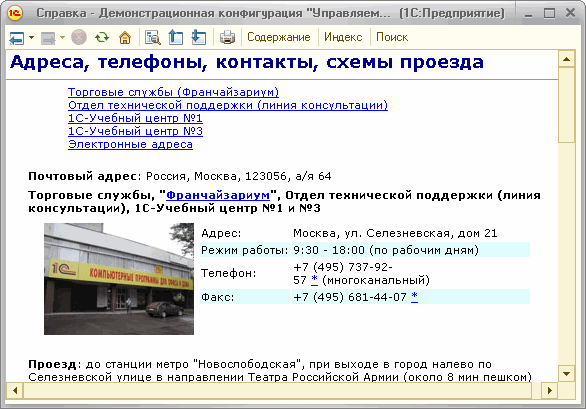Open link Отдел технической поддержки (линия консультации)
The height and width of the screenshot is (409, 586).
(x=228, y=105)
